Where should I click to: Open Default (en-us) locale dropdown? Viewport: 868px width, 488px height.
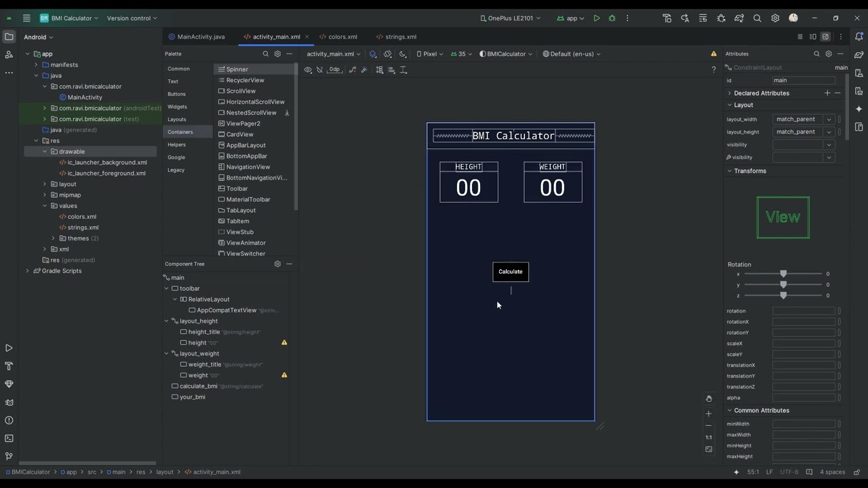(572, 54)
